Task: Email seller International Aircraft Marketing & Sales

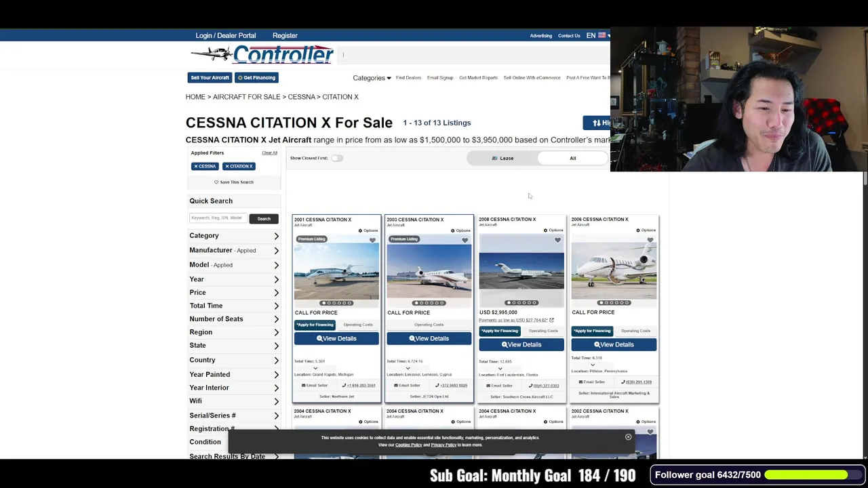Action: tap(591, 382)
